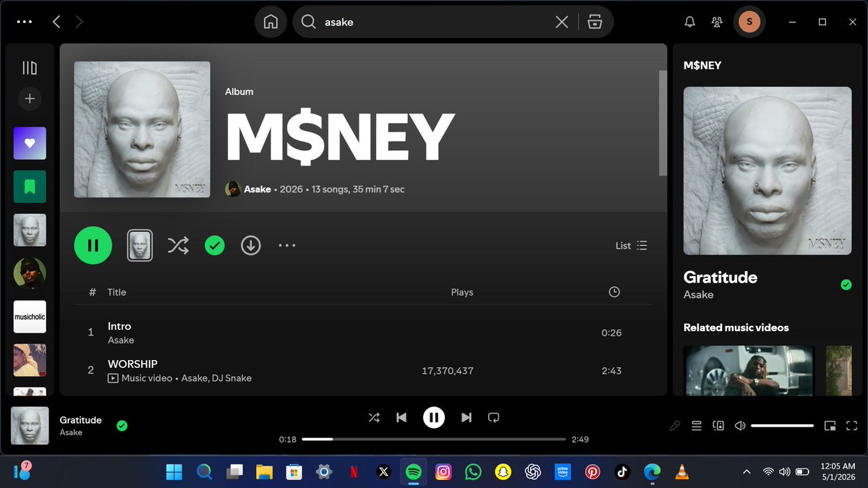Open WhatsApp from the taskbar
The width and height of the screenshot is (868, 488).
coord(473,472)
